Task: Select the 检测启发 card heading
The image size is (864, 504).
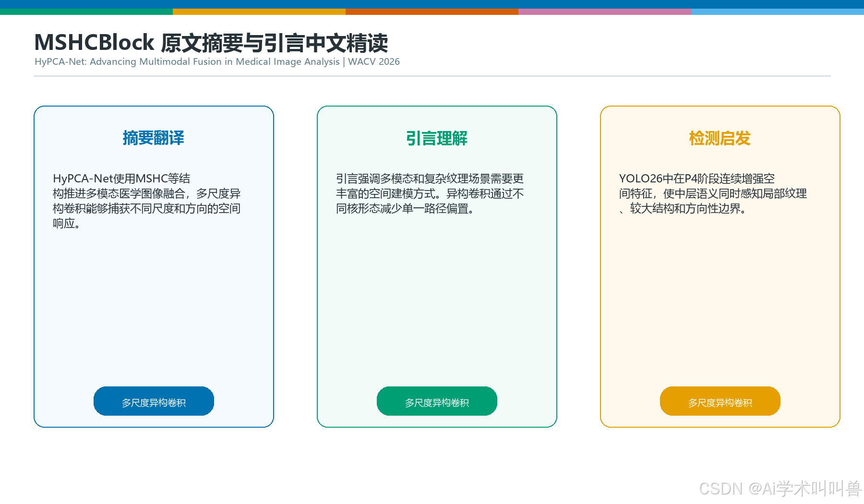Action: (x=720, y=138)
